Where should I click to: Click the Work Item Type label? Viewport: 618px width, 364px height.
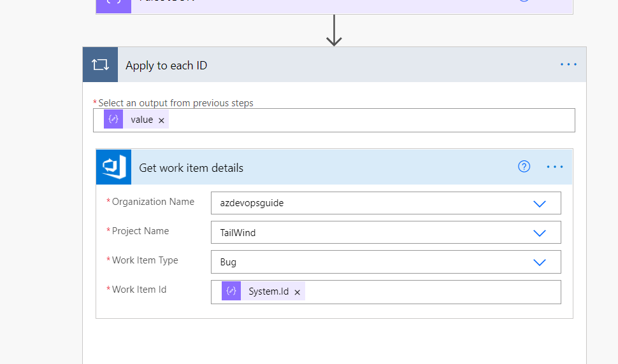point(145,260)
